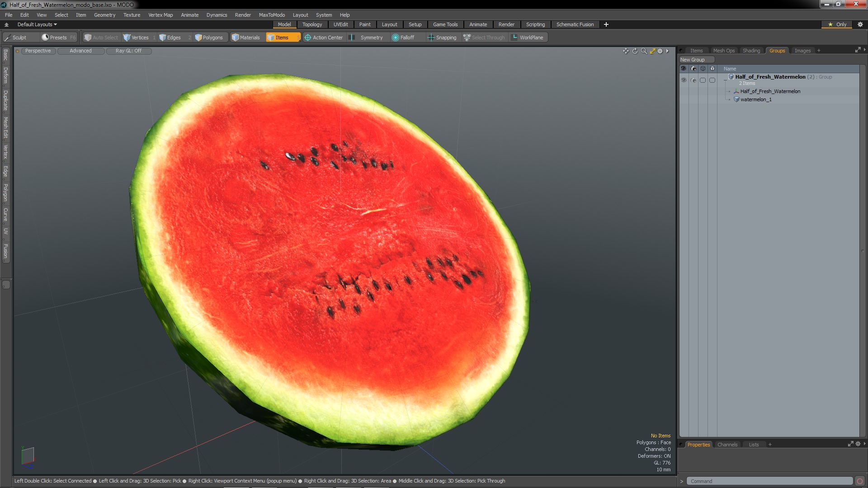Open the Lists tab

pyautogui.click(x=754, y=445)
